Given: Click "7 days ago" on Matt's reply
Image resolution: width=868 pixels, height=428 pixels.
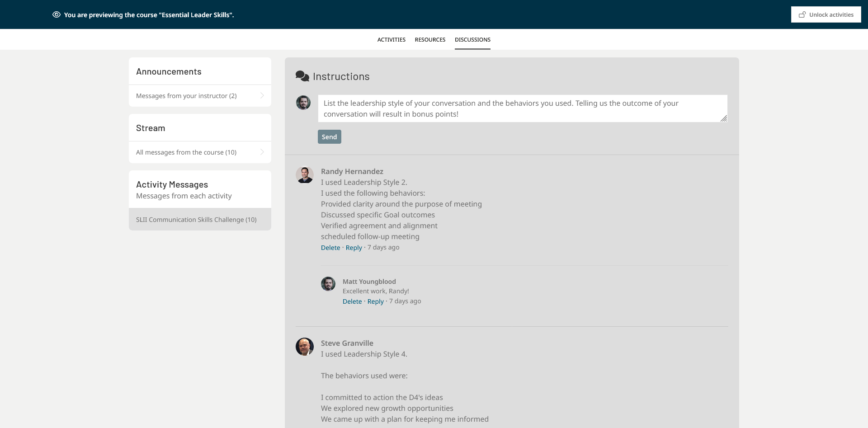Looking at the screenshot, I should pos(405,301).
